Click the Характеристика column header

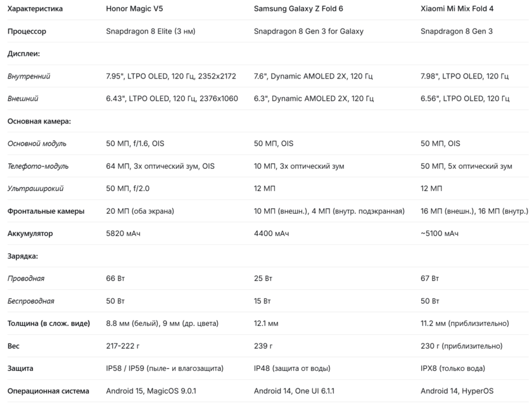coord(35,9)
